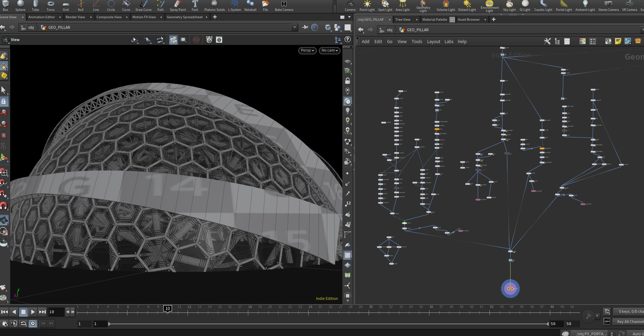
Task: Jump to the first frame button
Action: click(5, 312)
